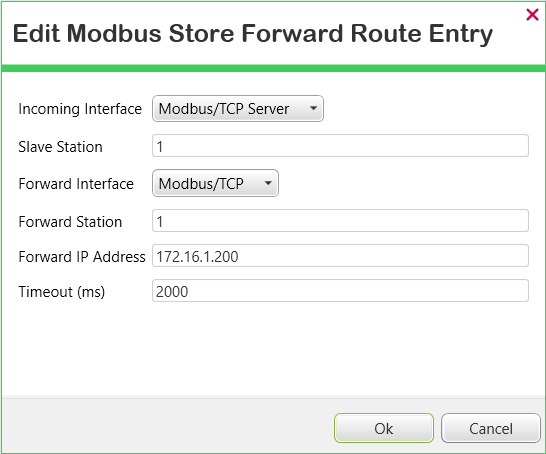
Task: Click the Slave Station label
Action: pos(60,147)
